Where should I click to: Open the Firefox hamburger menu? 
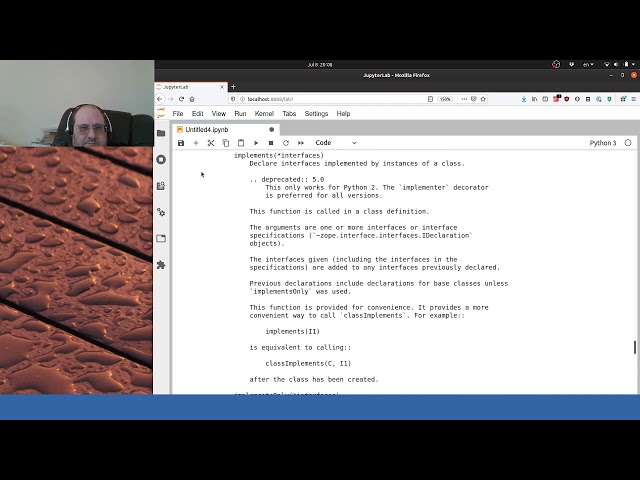(x=633, y=99)
